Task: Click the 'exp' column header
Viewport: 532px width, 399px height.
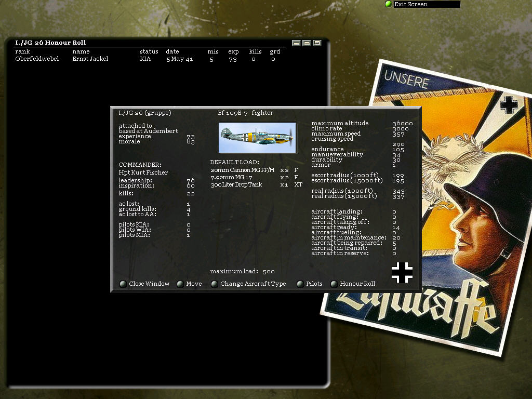Action: pyautogui.click(x=233, y=52)
